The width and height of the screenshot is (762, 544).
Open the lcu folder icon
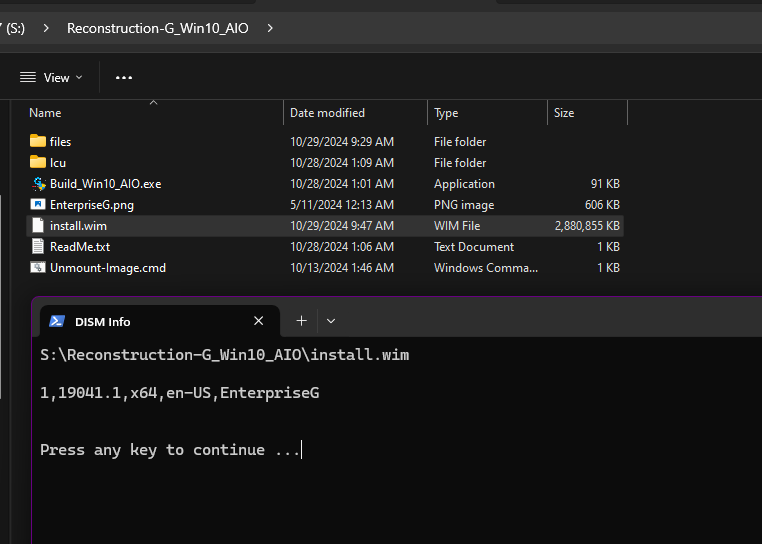(37, 162)
